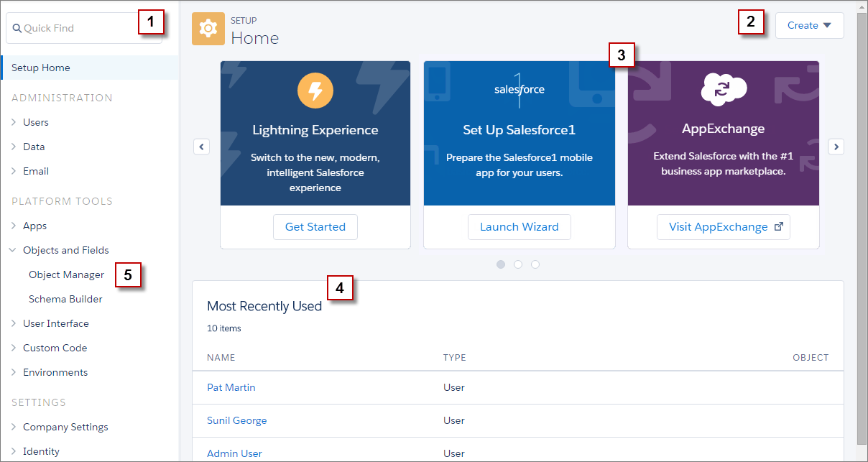Expand the Identity section

[14, 451]
